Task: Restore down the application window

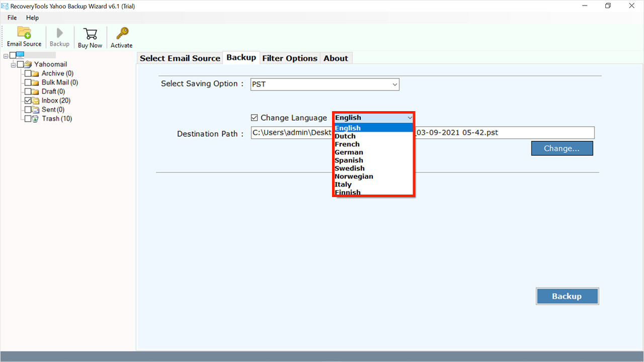Action: click(x=608, y=6)
